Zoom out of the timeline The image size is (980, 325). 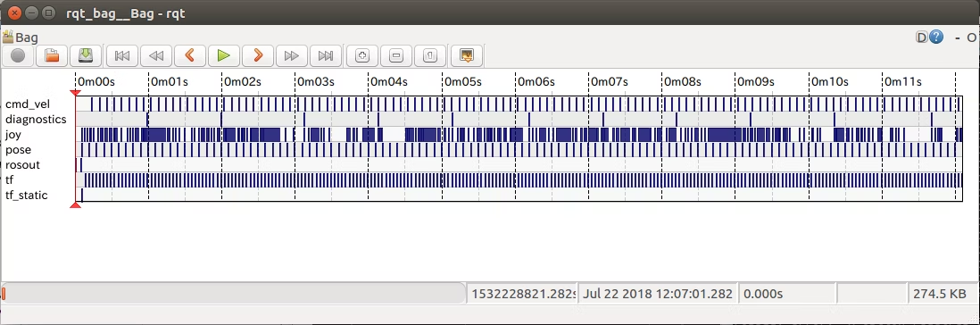(395, 55)
